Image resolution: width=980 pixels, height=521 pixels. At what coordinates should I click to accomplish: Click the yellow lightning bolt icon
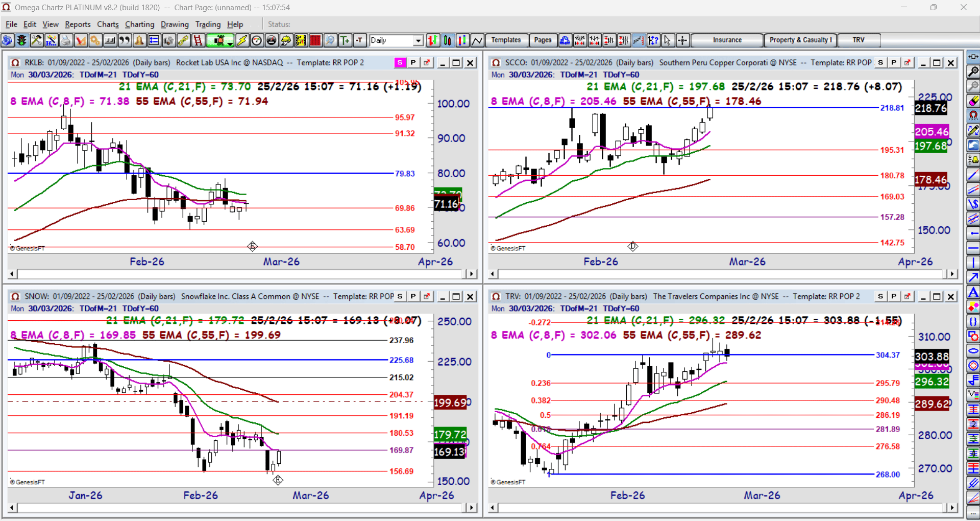(x=242, y=40)
